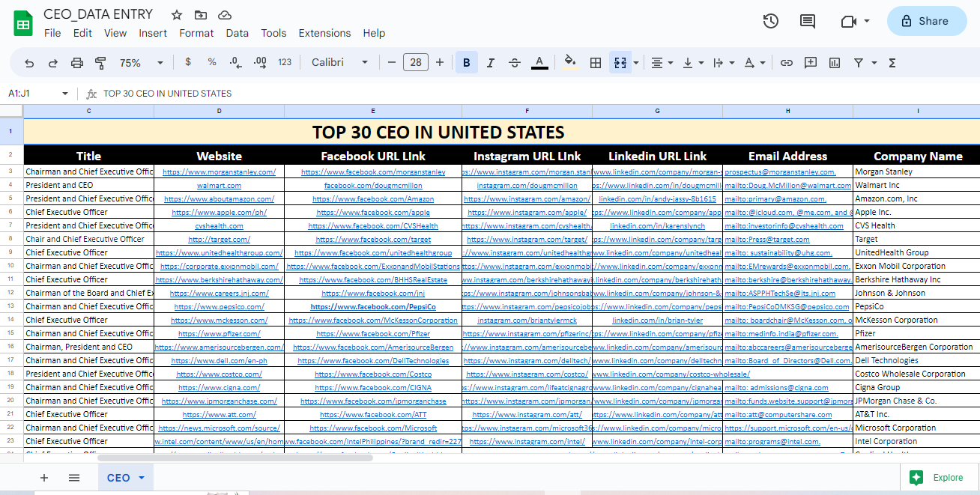Decrease decimal places icon

(235, 62)
